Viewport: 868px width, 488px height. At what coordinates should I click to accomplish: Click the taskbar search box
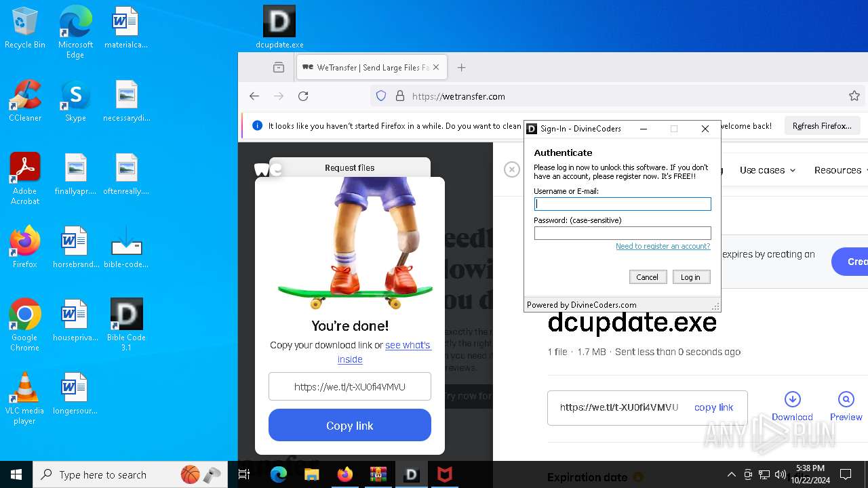[131, 474]
